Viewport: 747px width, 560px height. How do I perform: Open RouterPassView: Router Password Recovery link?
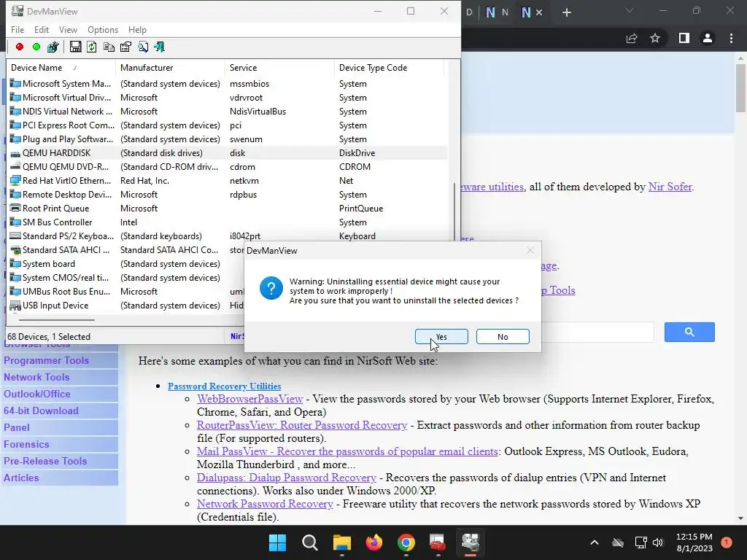pyautogui.click(x=302, y=425)
